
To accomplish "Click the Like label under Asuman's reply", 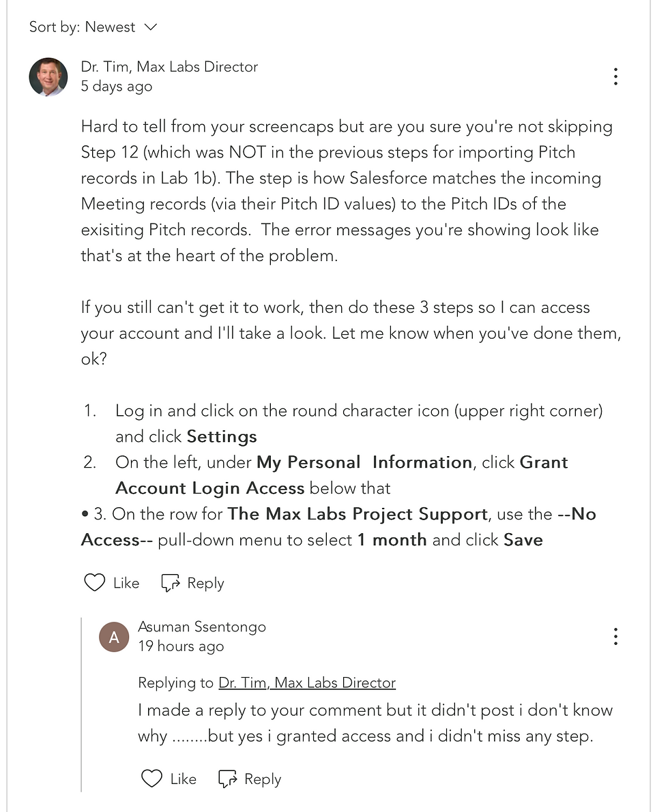I will coord(184,779).
